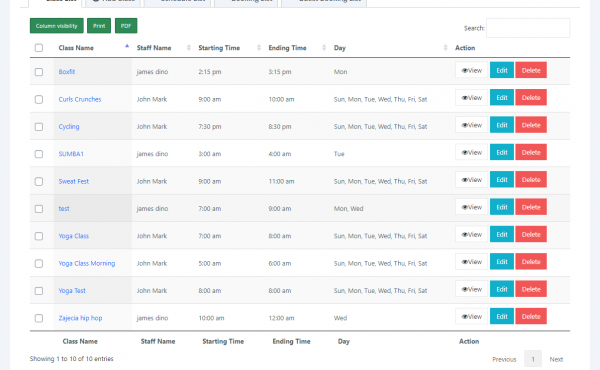This screenshot has height=370, width=600.
Task: Edit the test class
Action: tap(502, 207)
